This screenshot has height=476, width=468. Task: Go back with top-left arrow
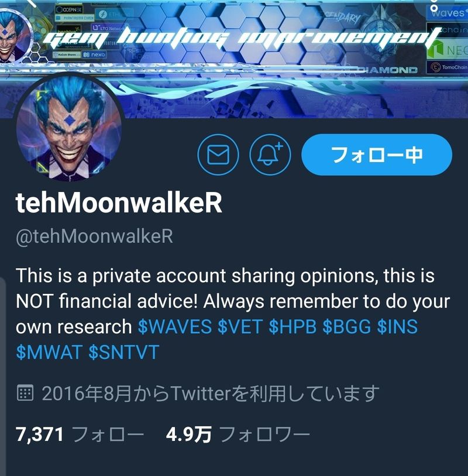pyautogui.click(x=32, y=2)
